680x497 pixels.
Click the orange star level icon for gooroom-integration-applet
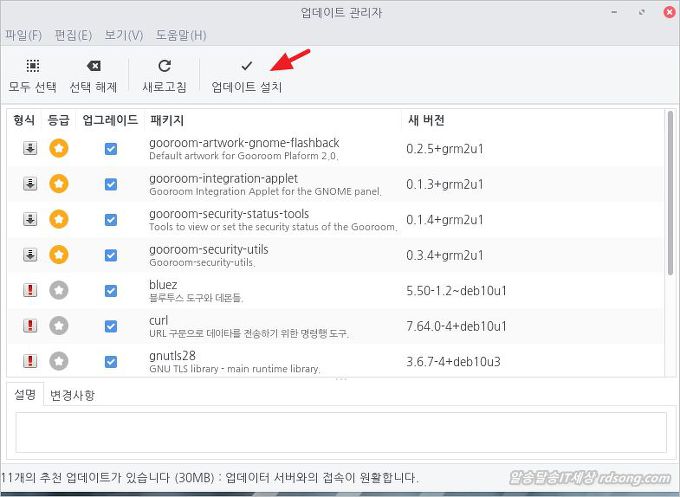(x=59, y=184)
